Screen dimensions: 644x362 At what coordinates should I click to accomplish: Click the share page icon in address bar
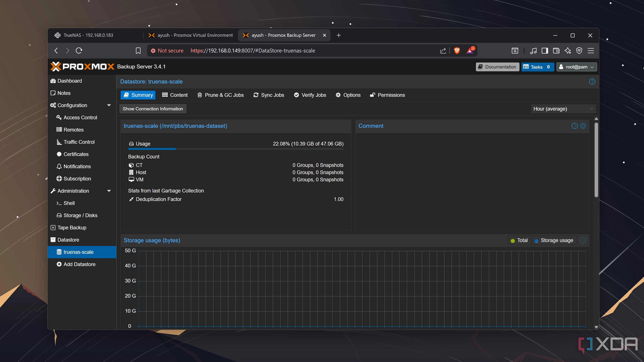click(x=443, y=51)
